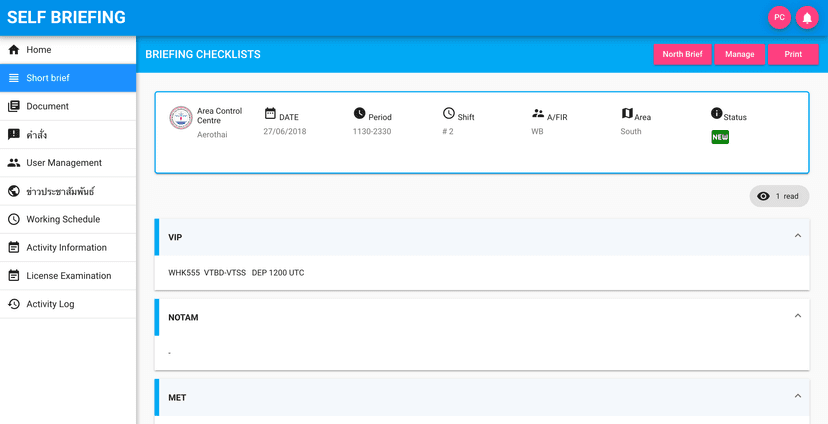Open the PC user avatar menu
This screenshot has height=424, width=828.
tap(779, 17)
